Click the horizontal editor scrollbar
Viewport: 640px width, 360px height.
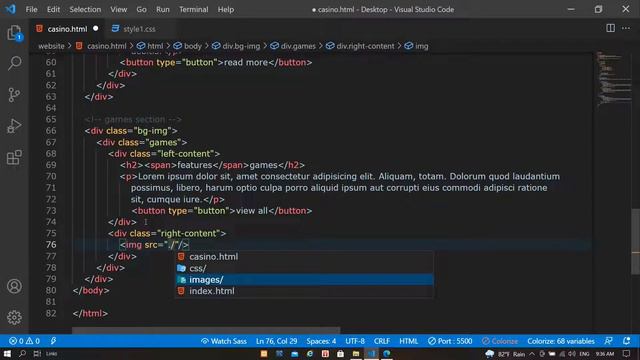[206, 330]
